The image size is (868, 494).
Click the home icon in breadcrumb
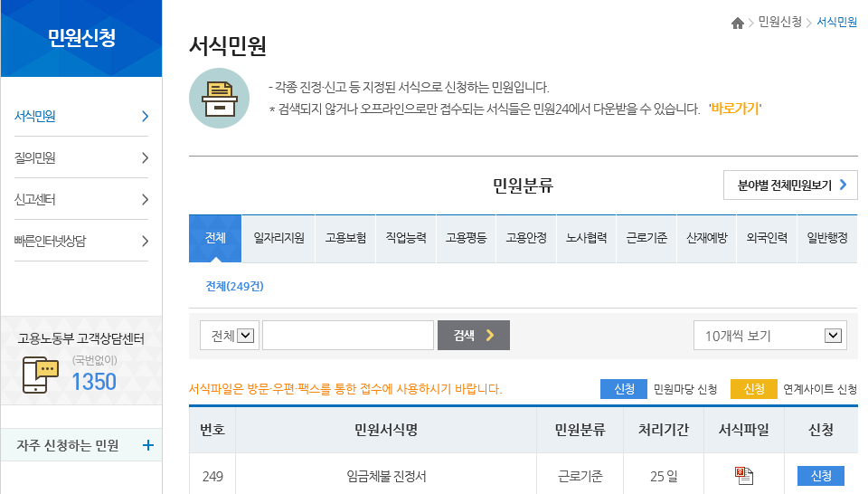tap(738, 23)
